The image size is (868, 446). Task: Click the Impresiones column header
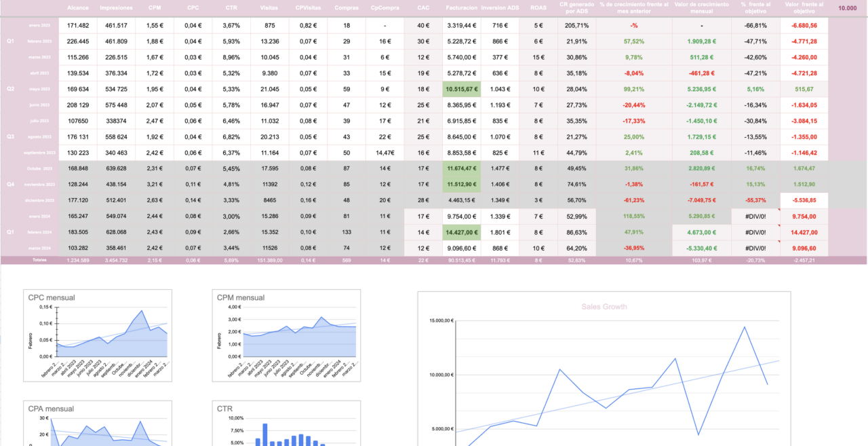click(x=116, y=8)
